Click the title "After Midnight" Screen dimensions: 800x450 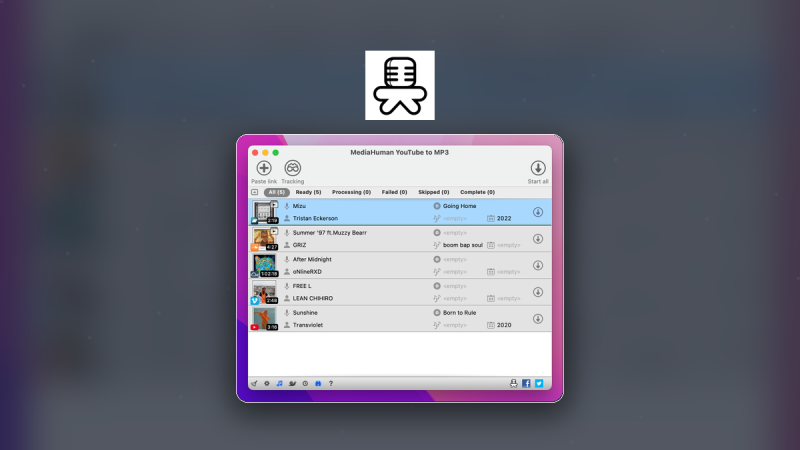coord(312,259)
